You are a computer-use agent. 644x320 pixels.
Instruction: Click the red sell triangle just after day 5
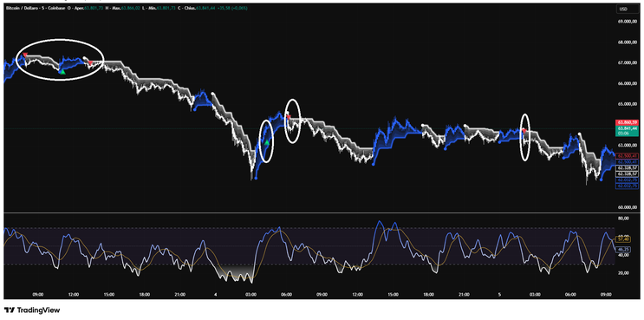524,131
